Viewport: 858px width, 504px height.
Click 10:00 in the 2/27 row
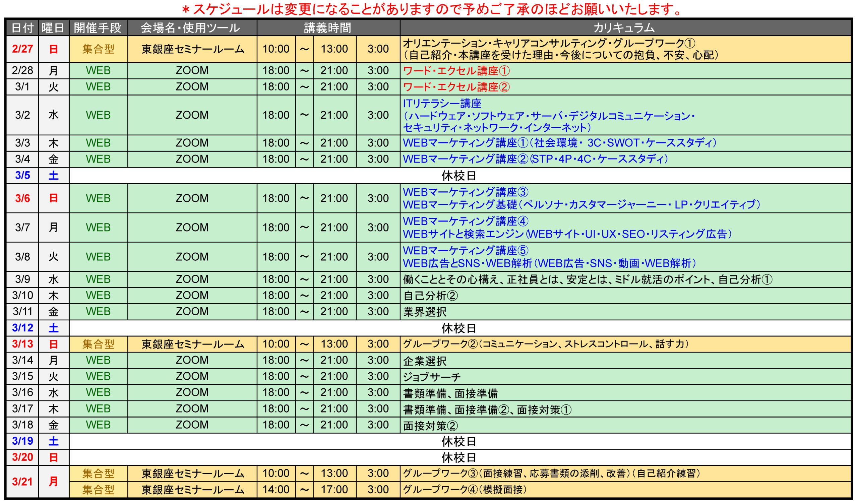[276, 49]
